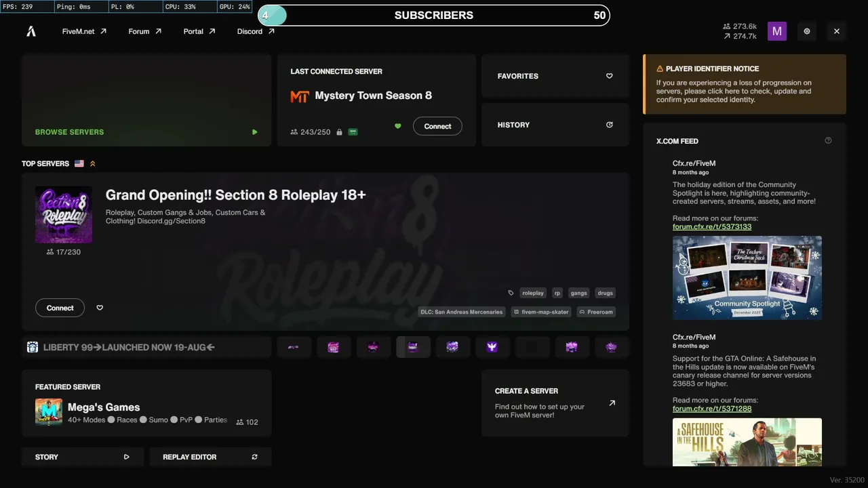868x488 pixels.
Task: Click the Mystery Town MT logo
Action: coord(300,96)
